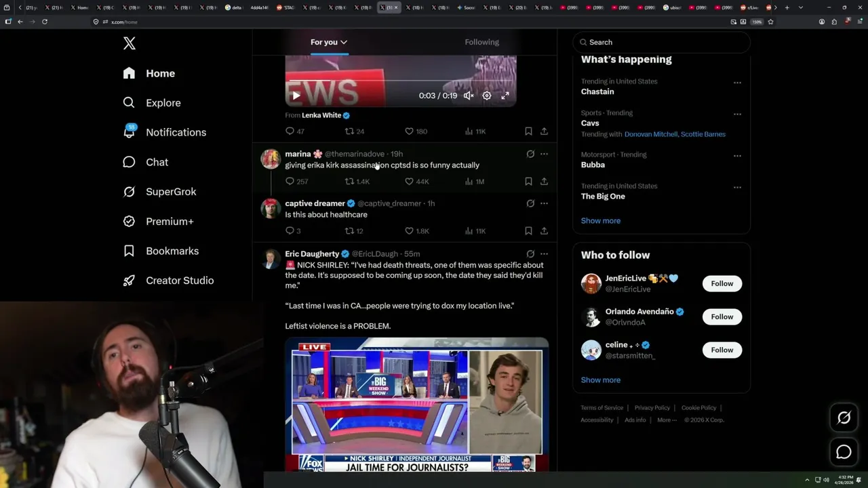Reply to marina's post
868x488 pixels.
tap(296, 182)
